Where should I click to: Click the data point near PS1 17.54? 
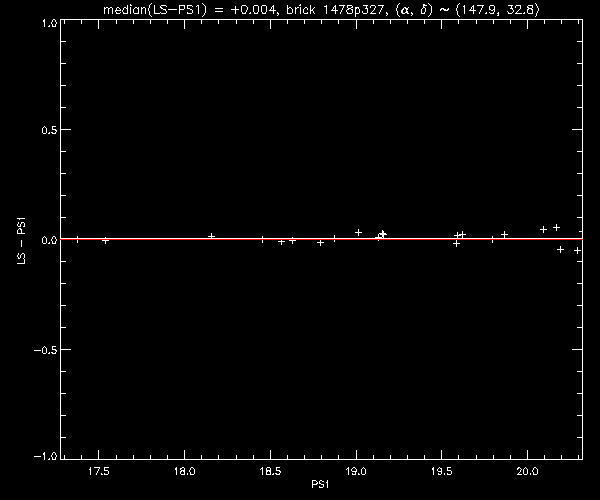(106, 241)
